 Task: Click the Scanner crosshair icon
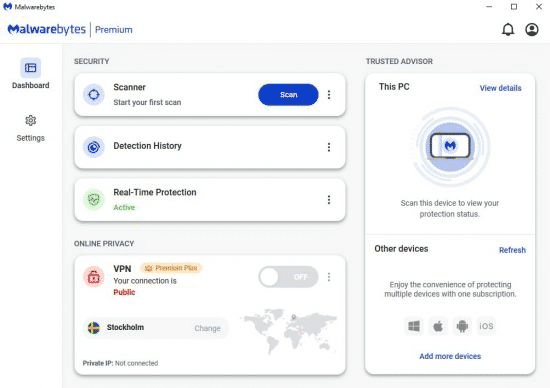click(x=94, y=95)
